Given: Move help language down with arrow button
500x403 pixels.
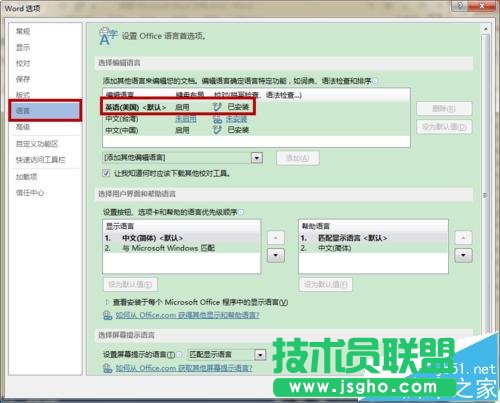Looking at the screenshot, I should tap(463, 256).
